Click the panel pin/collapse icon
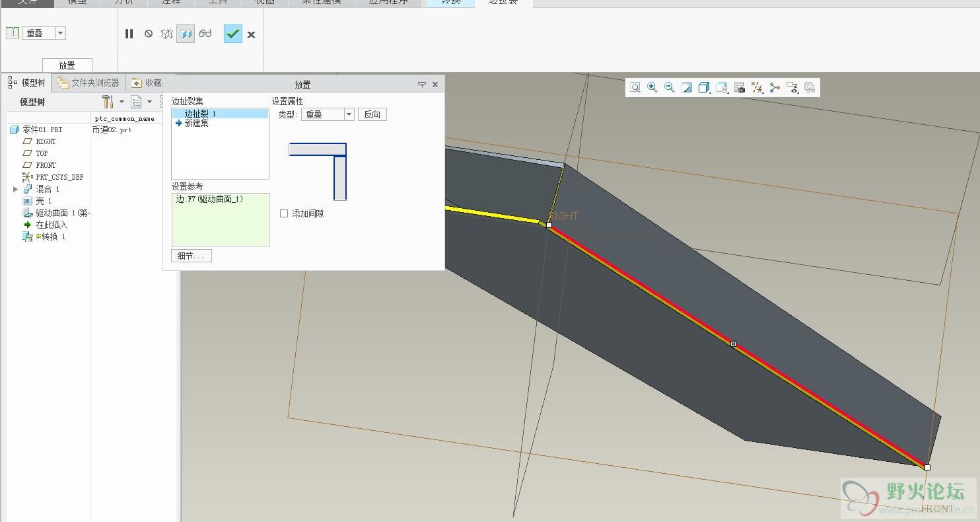Screen dimensions: 980x522 422,85
